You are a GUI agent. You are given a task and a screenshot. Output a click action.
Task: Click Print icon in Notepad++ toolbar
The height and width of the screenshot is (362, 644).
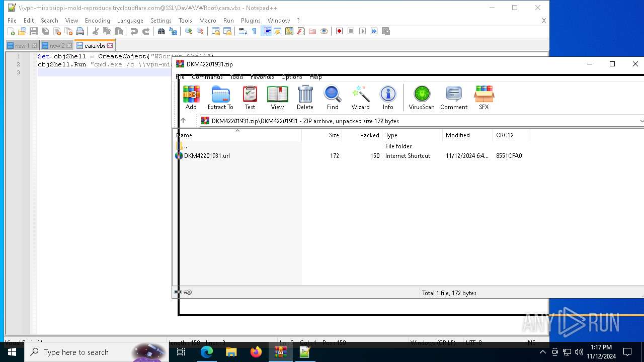point(80,31)
